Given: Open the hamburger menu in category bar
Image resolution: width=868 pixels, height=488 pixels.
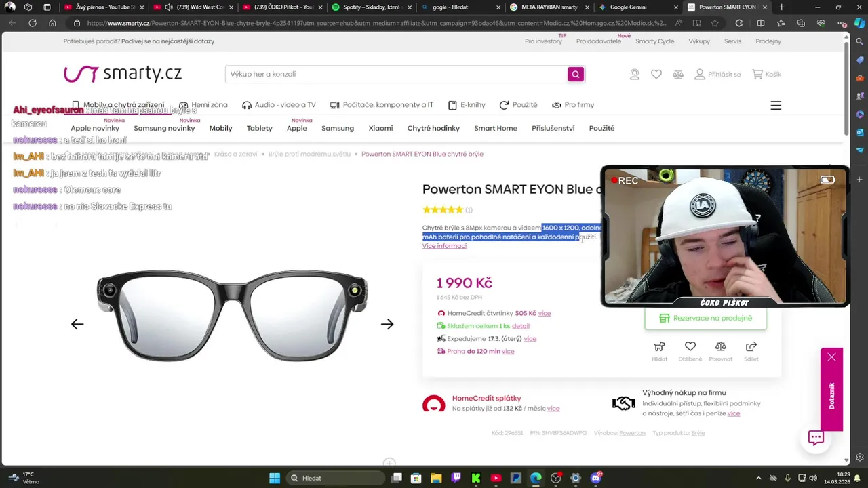Looking at the screenshot, I should point(776,106).
